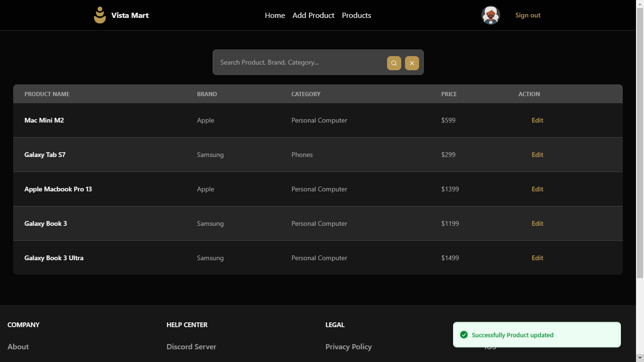The height and width of the screenshot is (362, 644).
Task: Open the Add Product page
Action: click(x=314, y=16)
